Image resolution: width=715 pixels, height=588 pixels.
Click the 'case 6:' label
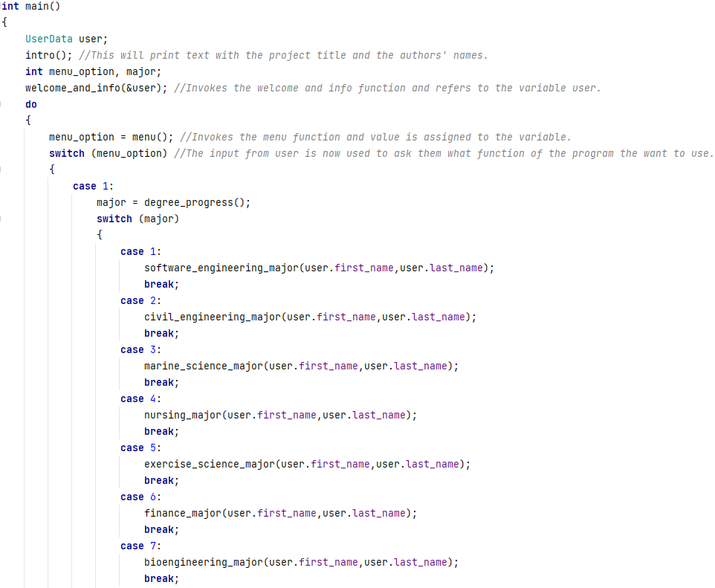coord(141,497)
